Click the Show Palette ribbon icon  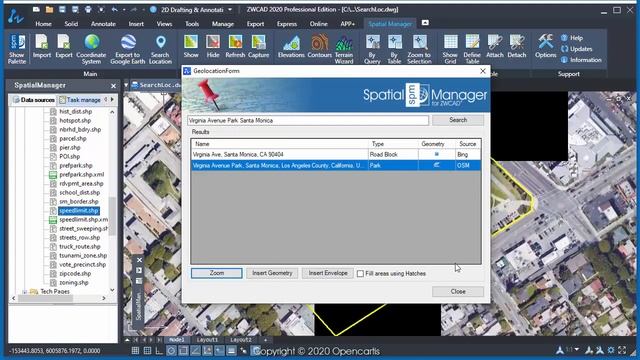pos(17,49)
